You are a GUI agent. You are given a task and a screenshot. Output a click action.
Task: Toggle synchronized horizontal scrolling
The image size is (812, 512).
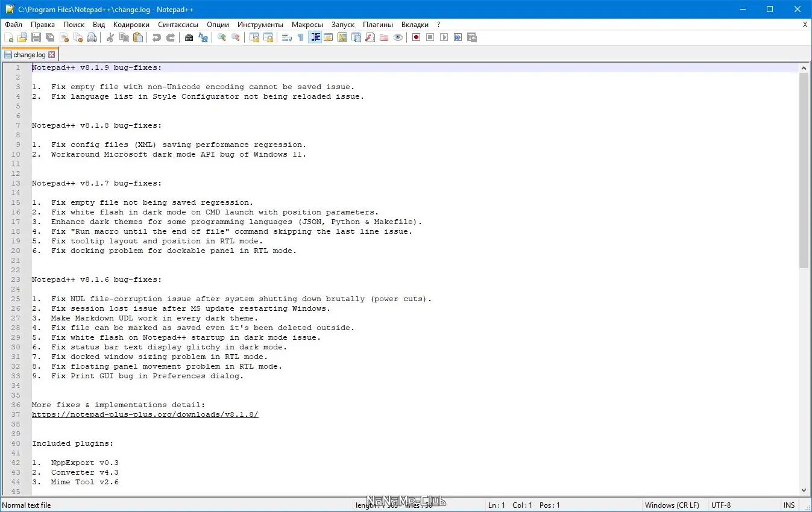[x=268, y=37]
